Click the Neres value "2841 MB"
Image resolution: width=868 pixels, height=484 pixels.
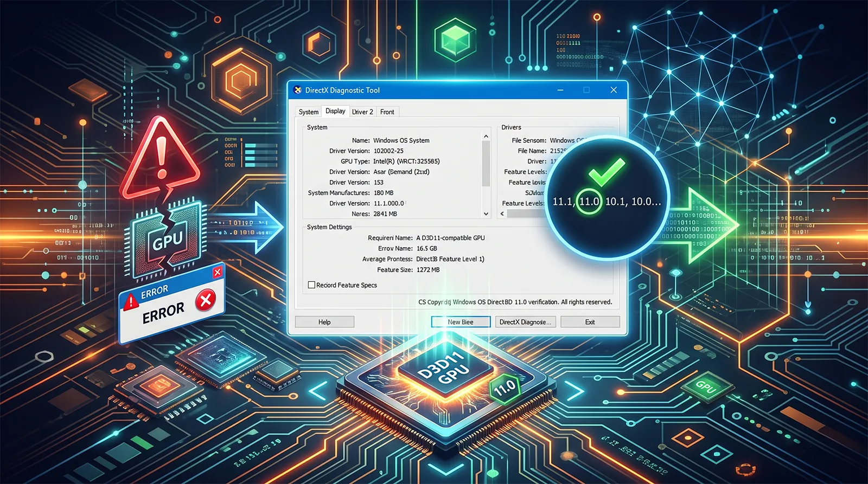(x=385, y=214)
